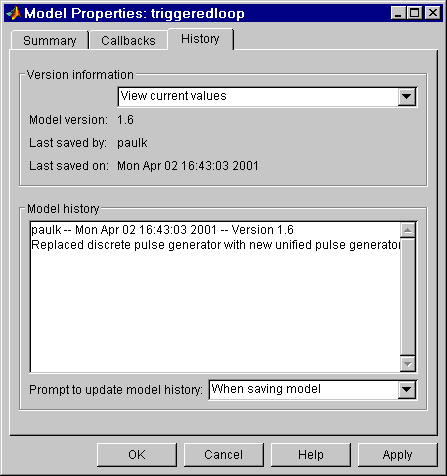Confirm changes with the OK button
This screenshot has width=447, height=476.
(x=137, y=455)
